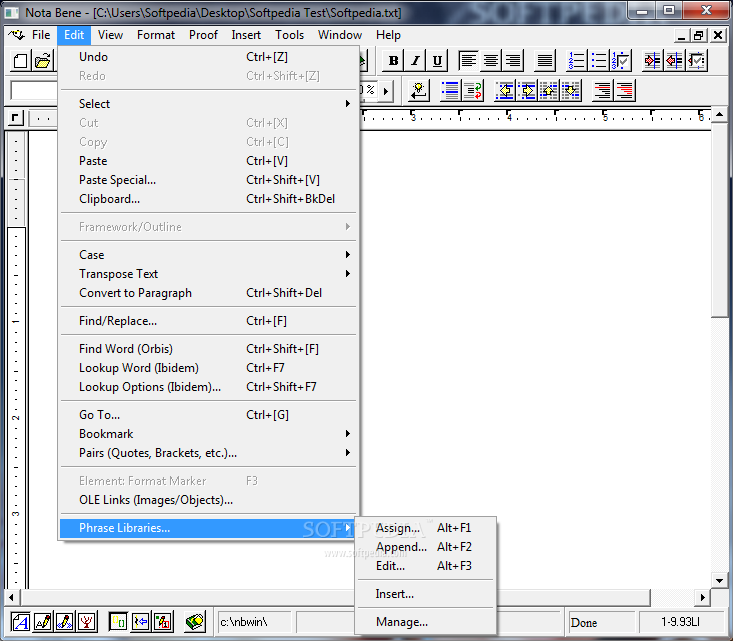Click the c:\nbwin\ status bar field
The height and width of the screenshot is (641, 733).
click(x=253, y=622)
